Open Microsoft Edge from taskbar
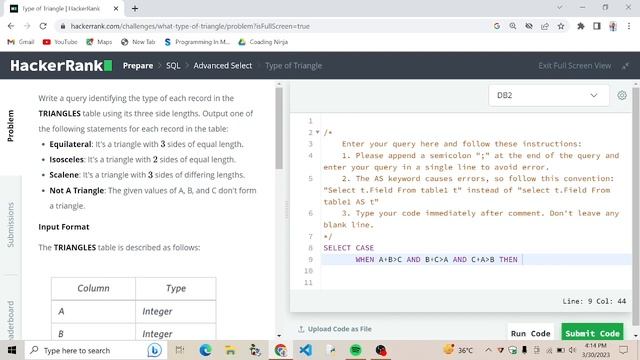This screenshot has width=640, height=360. pos(205,350)
